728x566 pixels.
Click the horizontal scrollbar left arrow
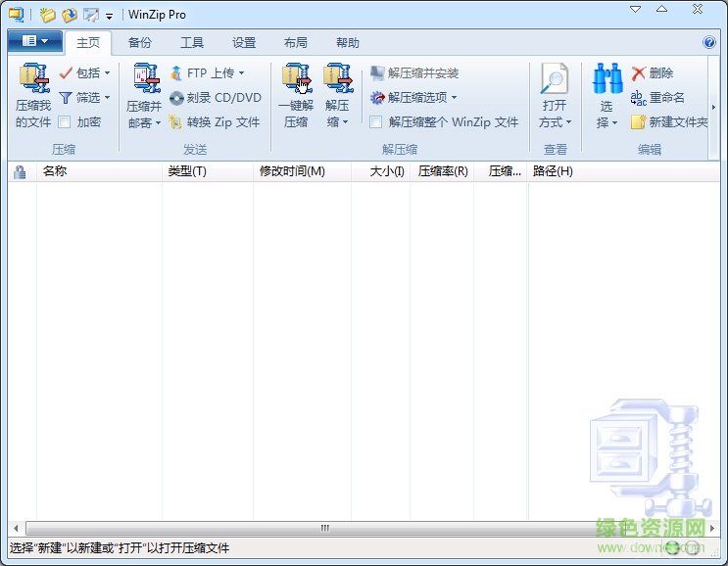[16, 528]
